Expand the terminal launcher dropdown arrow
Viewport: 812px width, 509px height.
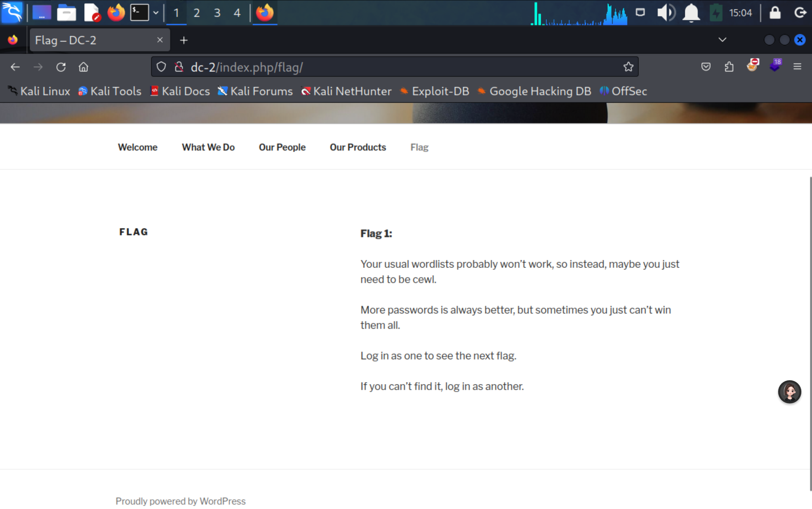click(156, 13)
